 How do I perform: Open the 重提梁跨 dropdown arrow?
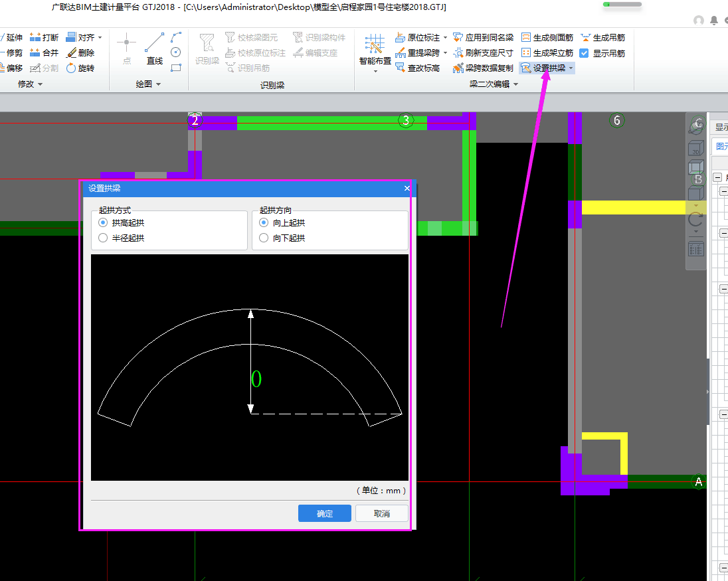tap(445, 53)
